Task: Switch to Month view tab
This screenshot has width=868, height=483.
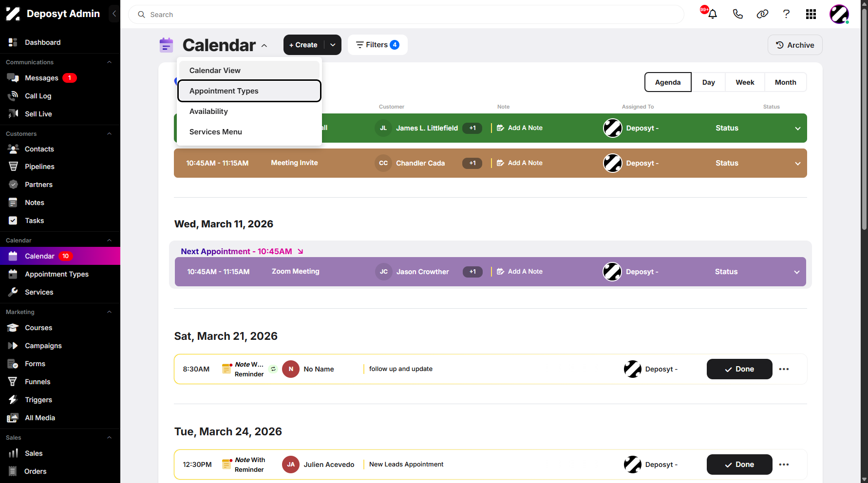Action: click(785, 82)
